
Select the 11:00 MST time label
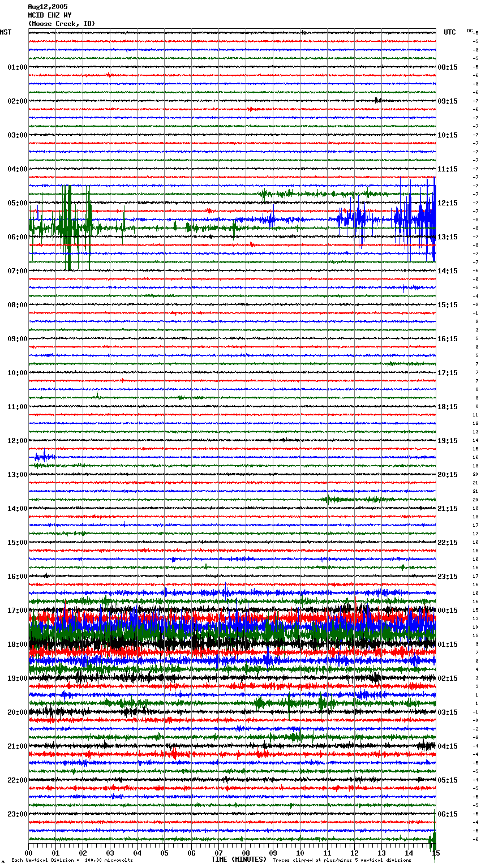[x=18, y=407]
